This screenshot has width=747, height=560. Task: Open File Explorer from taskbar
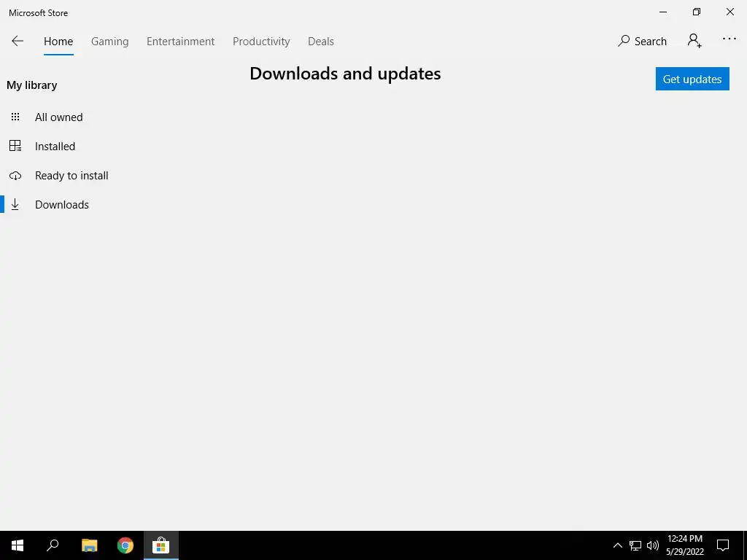(90, 545)
